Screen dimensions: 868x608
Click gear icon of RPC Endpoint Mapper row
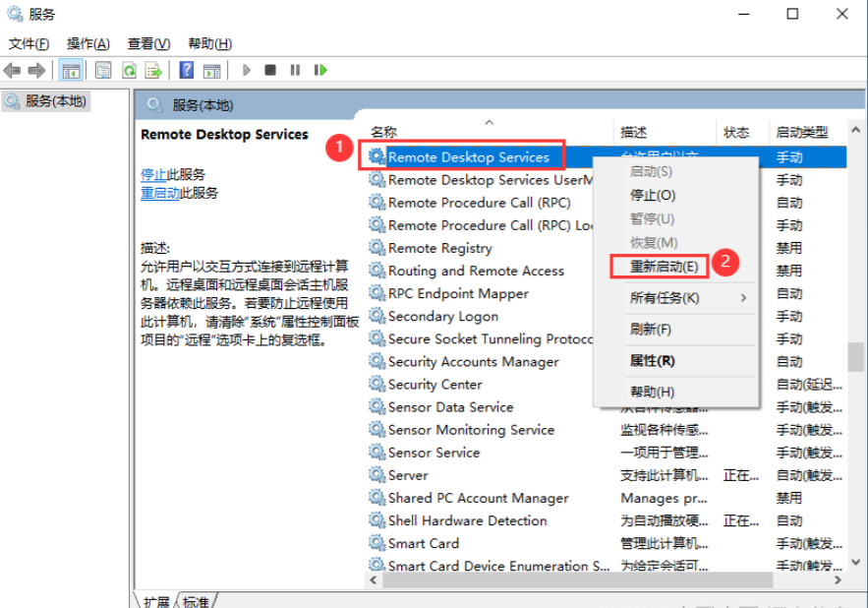[x=376, y=292]
